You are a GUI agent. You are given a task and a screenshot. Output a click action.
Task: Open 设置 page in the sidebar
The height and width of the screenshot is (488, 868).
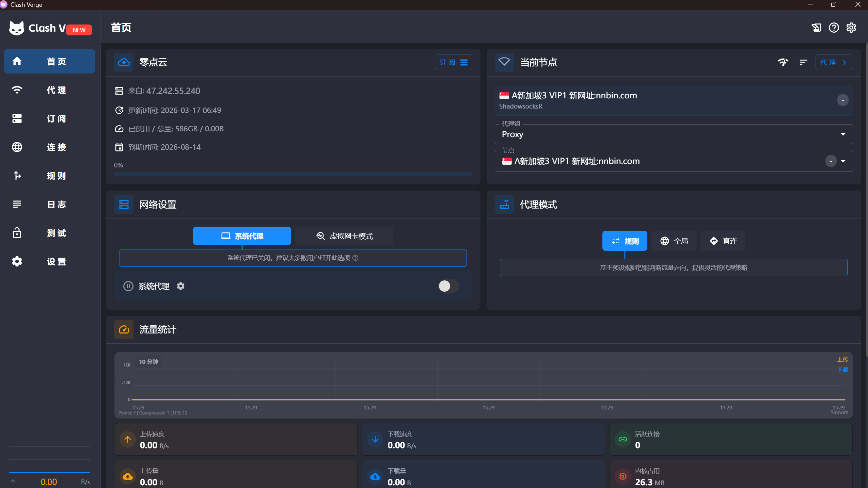[49, 261]
